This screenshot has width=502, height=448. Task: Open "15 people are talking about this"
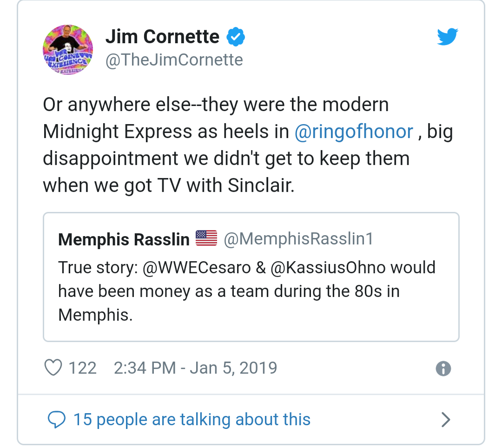[x=192, y=420]
